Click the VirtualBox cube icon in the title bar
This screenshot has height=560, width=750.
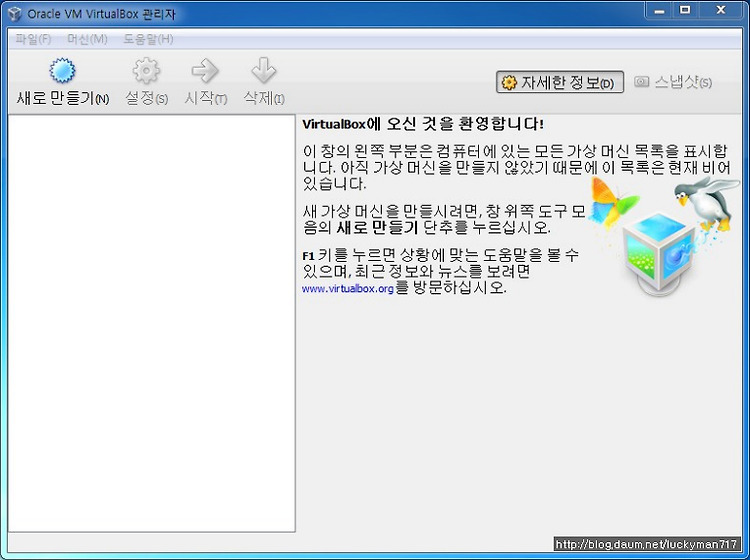tap(15, 14)
